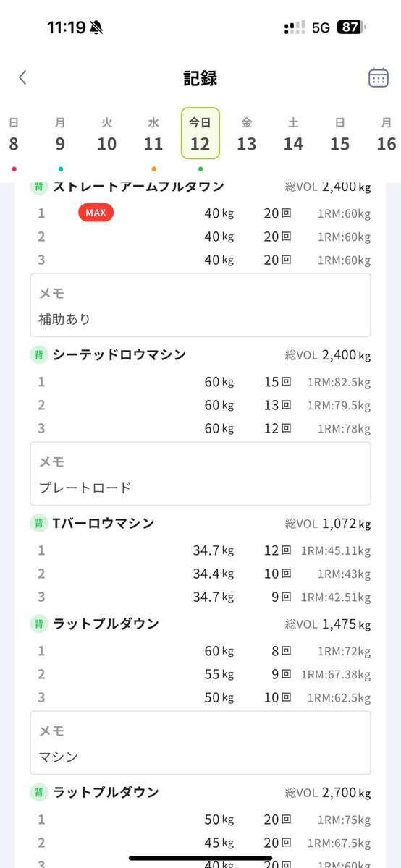401x868 pixels.
Task: Tap the red MAX badge
Action: (96, 213)
